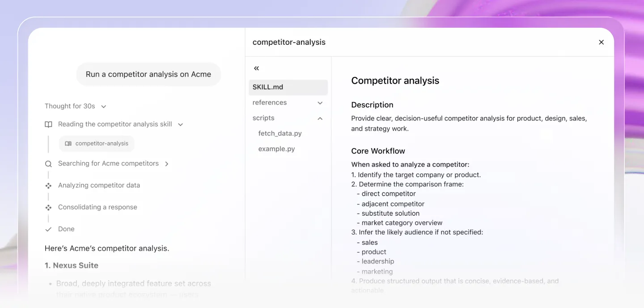Click the sparkle icon next to Analyzing competitor data
The width and height of the screenshot is (644, 308).
[48, 185]
